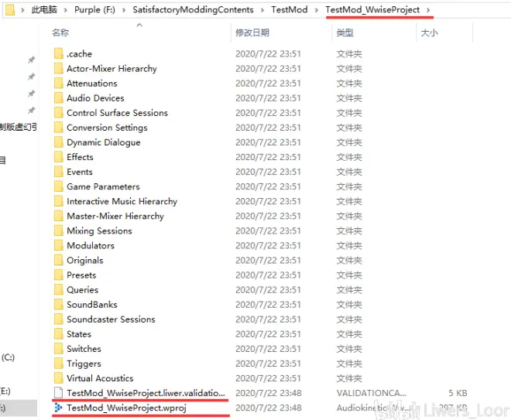This screenshot has width=511, height=420.
Task: Expand the chevron after TestMod_WwiseProject breadcrumb
Action: coord(428,10)
